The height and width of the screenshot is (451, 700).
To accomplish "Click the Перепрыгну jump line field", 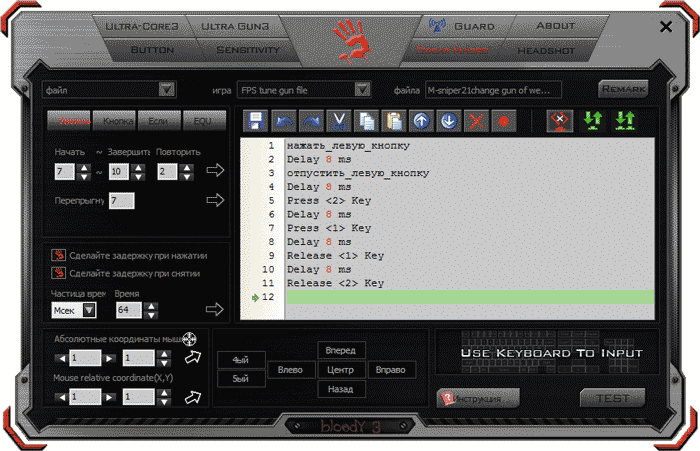I will 121,200.
